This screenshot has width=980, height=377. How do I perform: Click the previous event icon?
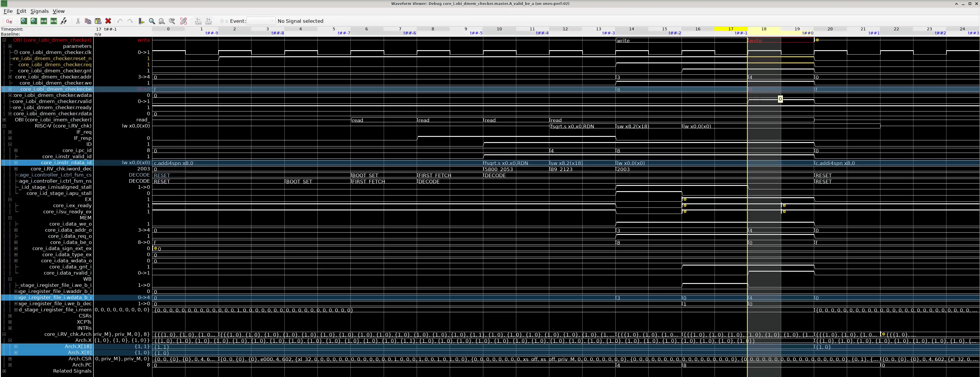(198, 21)
